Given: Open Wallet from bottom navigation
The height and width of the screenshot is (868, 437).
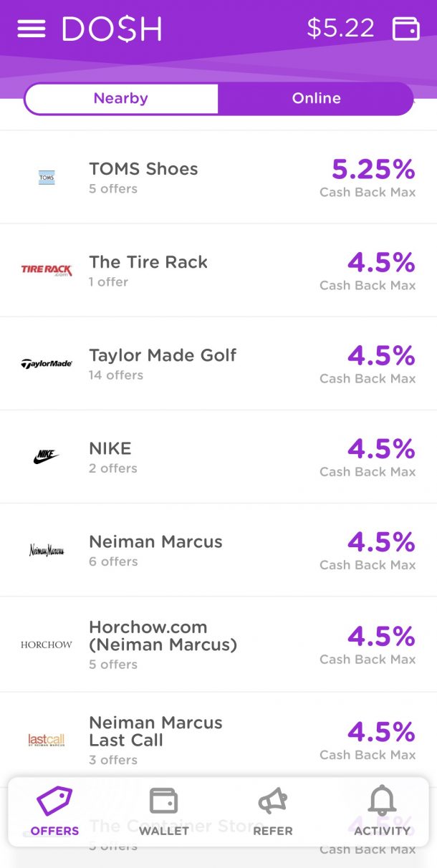Looking at the screenshot, I should pyautogui.click(x=163, y=802).
